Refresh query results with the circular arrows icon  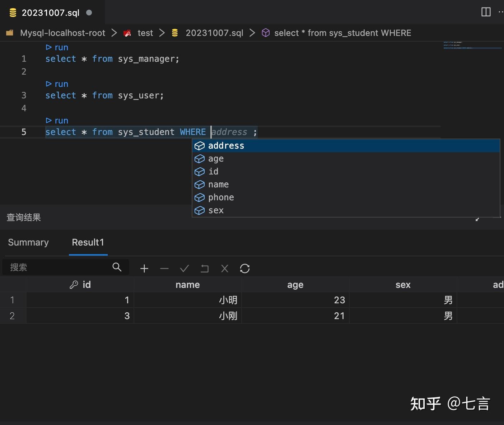(244, 268)
